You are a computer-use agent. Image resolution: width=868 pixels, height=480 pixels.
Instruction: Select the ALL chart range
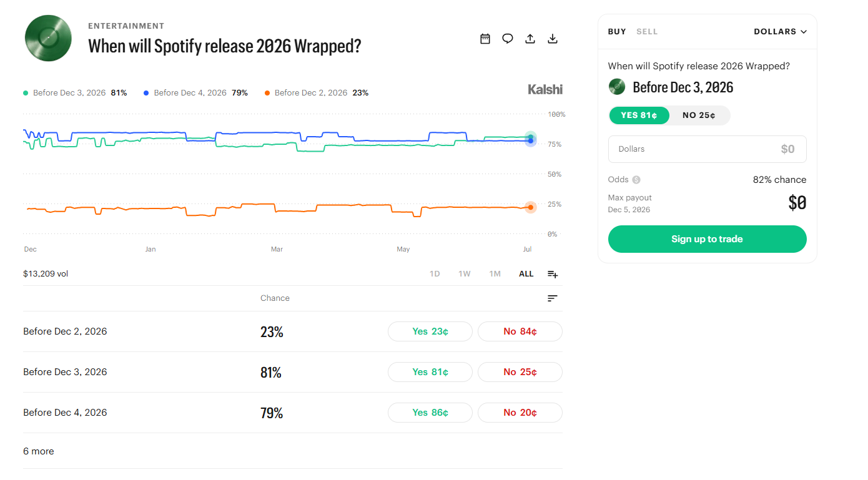[526, 274]
